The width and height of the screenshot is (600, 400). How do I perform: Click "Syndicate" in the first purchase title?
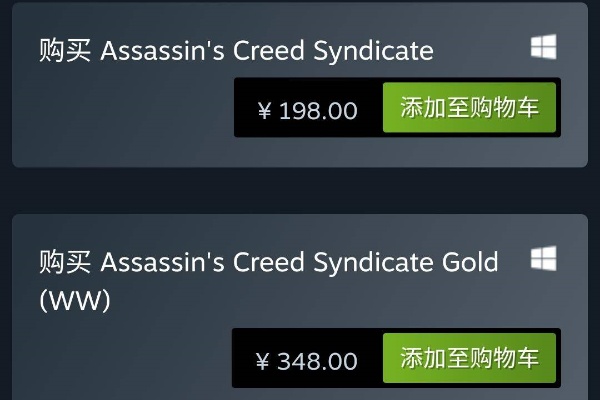pyautogui.click(x=372, y=50)
